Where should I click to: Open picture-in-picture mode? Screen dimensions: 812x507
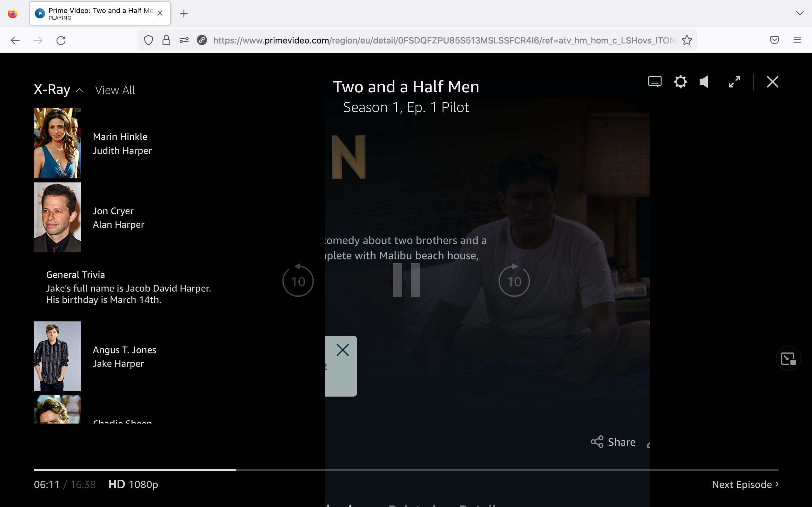coord(789,358)
